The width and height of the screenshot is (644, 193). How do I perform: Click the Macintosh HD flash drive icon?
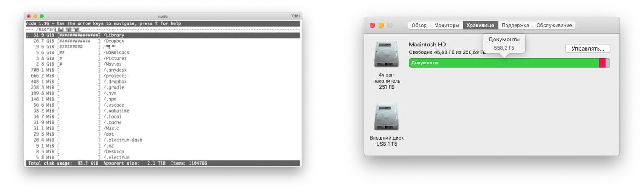386,55
